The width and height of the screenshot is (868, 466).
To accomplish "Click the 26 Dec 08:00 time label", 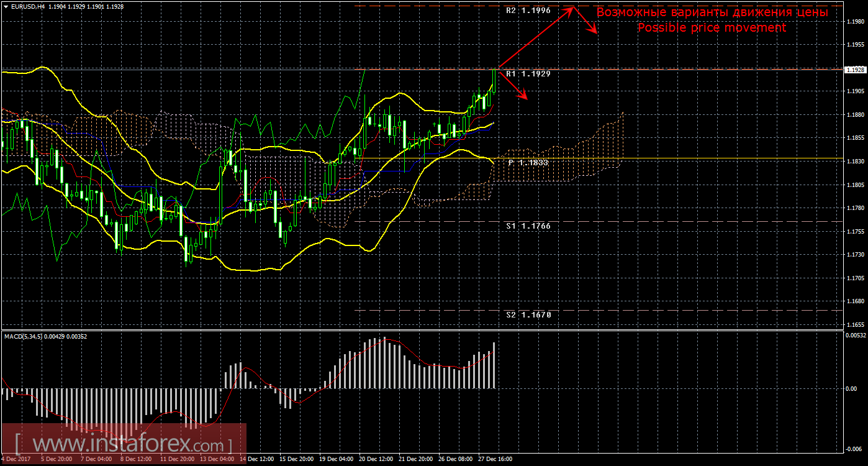I will click(456, 459).
